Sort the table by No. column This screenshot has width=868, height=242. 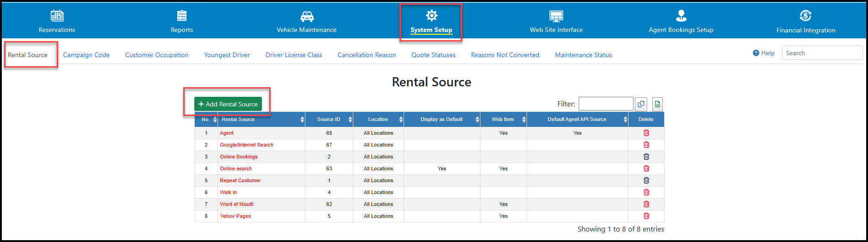pyautogui.click(x=206, y=119)
